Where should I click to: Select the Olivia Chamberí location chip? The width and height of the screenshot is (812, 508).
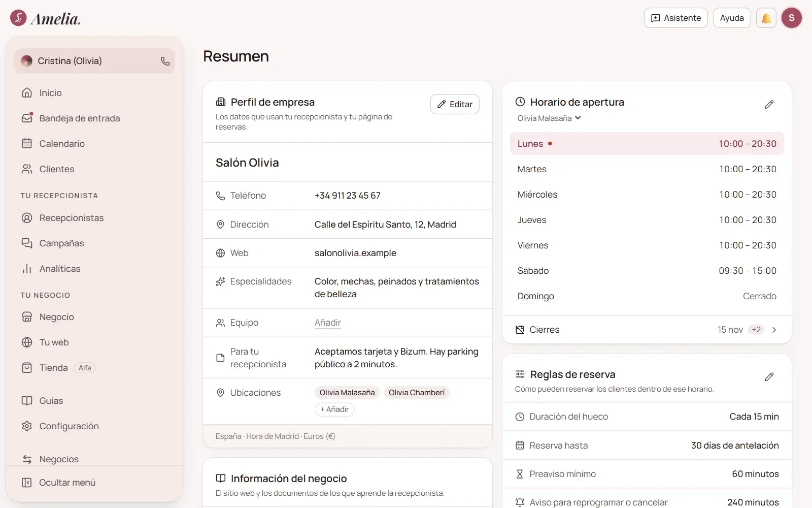[417, 393]
